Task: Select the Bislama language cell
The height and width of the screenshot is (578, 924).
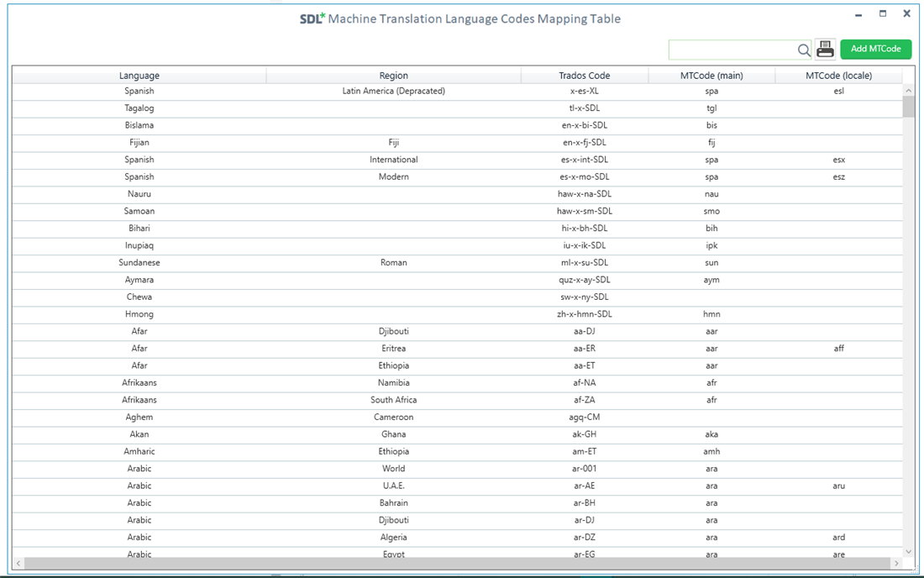Action: [139, 125]
